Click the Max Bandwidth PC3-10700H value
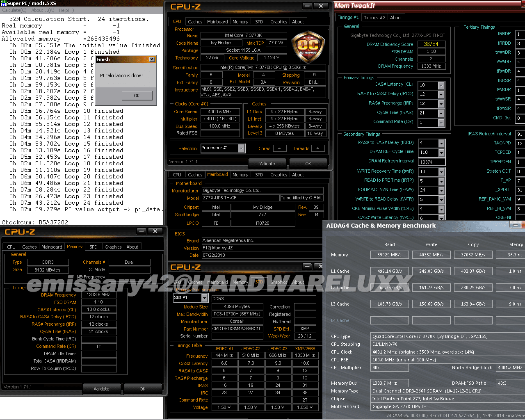 pos(237,314)
